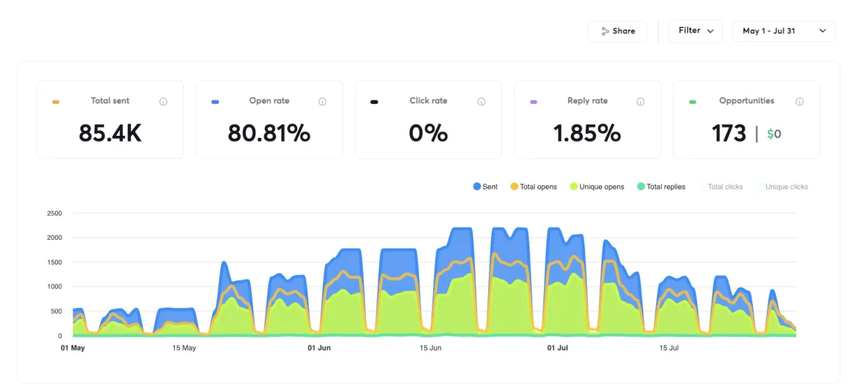The image size is (868, 391).
Task: Click the info icon on Reply rate card
Action: (x=641, y=102)
